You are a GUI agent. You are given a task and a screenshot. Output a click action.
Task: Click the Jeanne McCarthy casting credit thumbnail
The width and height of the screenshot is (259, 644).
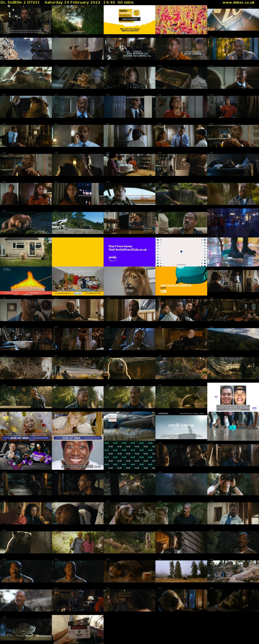(x=129, y=49)
